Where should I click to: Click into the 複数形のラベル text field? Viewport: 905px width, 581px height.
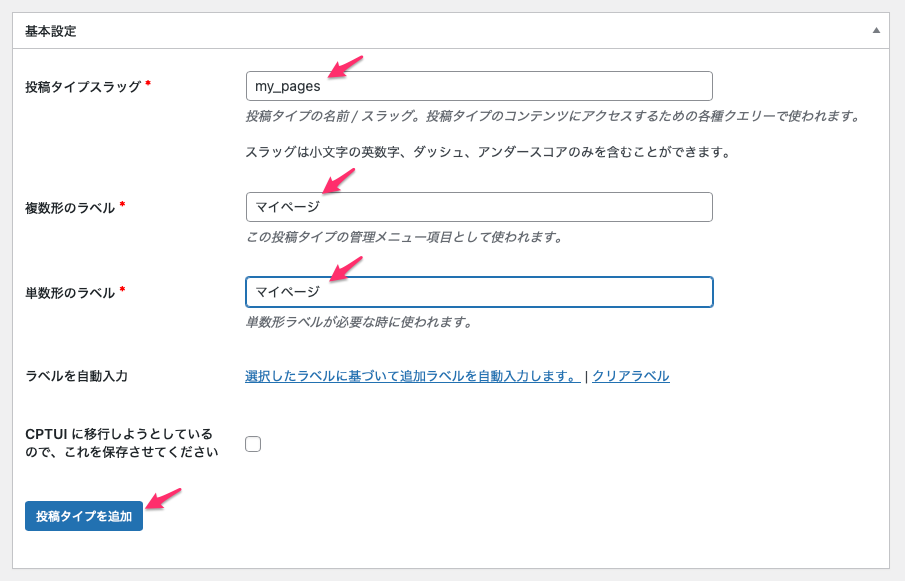478,207
